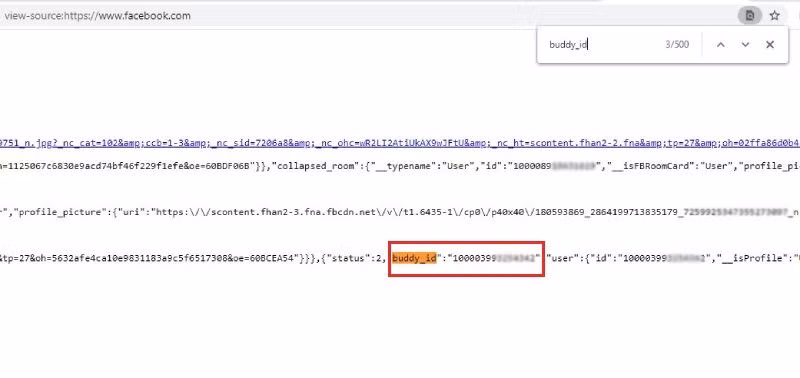Click the oe=60BCEA54 text
The height and width of the screenshot is (378, 800).
(x=264, y=259)
